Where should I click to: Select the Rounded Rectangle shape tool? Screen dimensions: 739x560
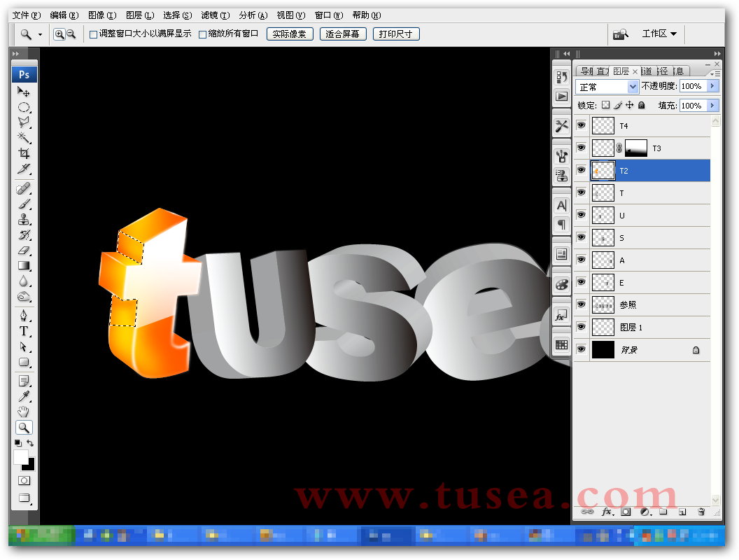24,362
